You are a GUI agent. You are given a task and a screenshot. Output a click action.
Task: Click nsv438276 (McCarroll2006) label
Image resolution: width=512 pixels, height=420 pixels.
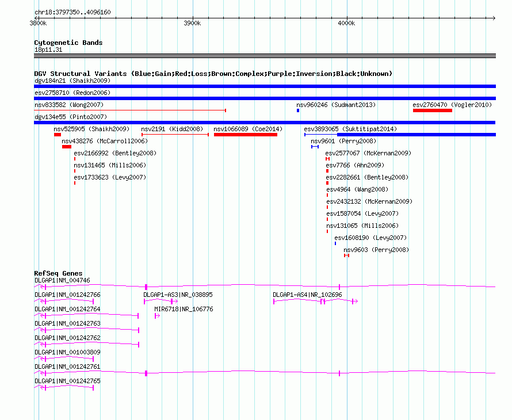[105, 141]
